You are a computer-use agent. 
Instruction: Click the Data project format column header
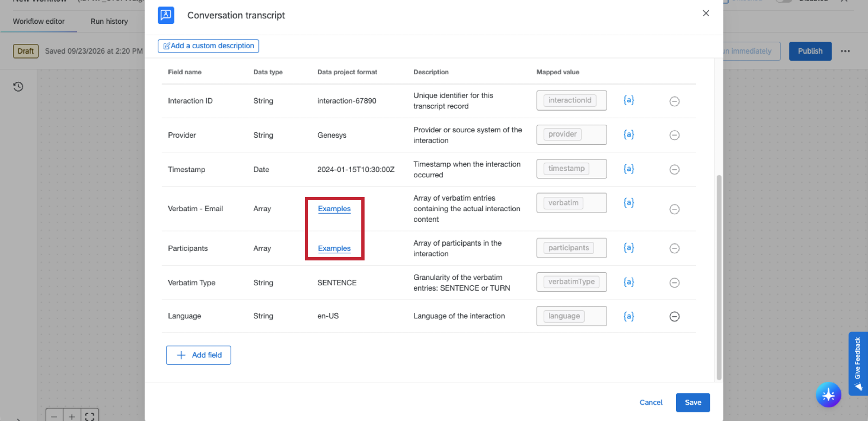tap(347, 72)
